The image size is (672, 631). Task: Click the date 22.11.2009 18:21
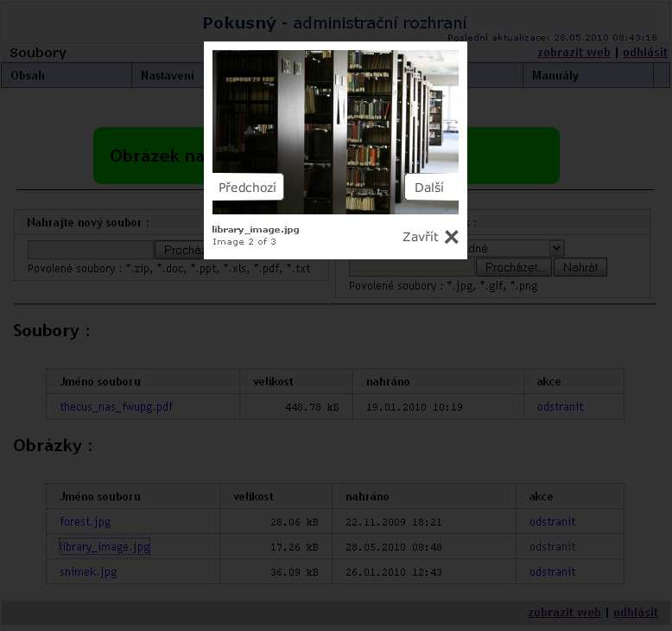tap(393, 522)
